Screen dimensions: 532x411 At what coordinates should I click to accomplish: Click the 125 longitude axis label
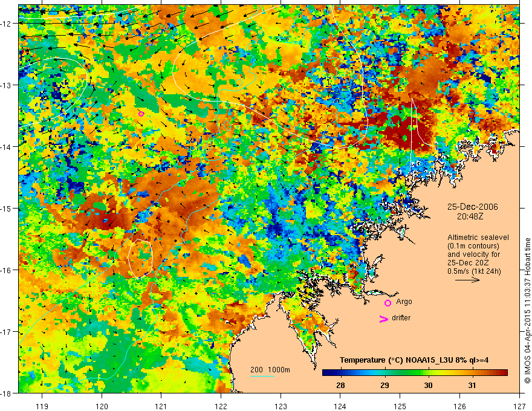400,406
